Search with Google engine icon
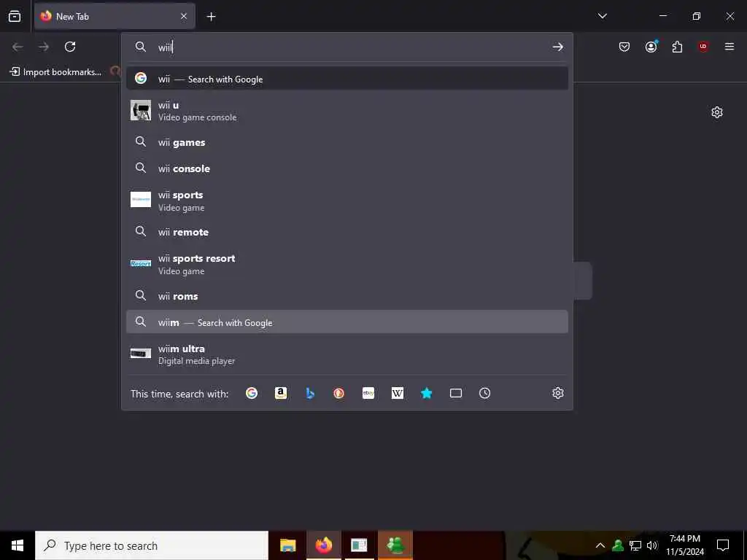The height and width of the screenshot is (560, 747). tap(252, 393)
